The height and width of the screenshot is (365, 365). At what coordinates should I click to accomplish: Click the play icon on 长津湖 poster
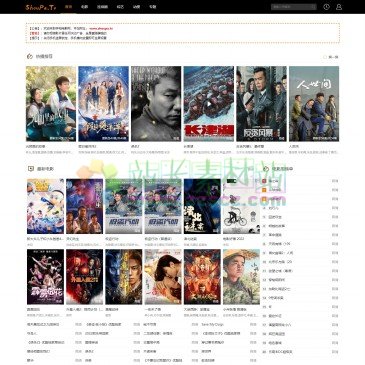(209, 104)
